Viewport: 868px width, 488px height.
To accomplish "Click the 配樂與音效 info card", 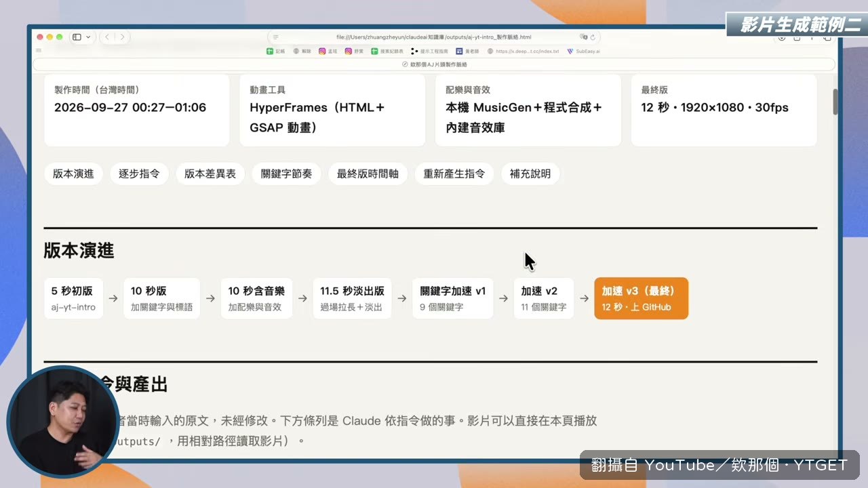I will click(x=528, y=110).
